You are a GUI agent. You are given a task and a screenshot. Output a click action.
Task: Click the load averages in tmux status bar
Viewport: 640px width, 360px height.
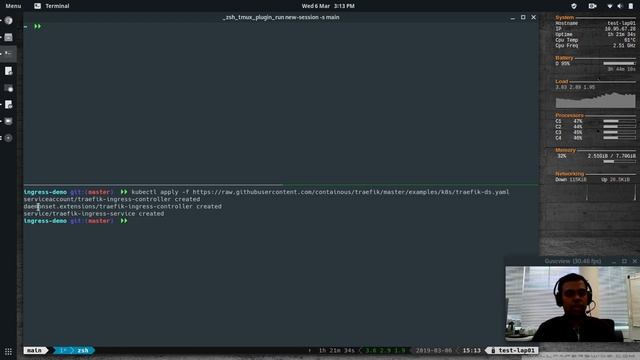click(x=385, y=350)
